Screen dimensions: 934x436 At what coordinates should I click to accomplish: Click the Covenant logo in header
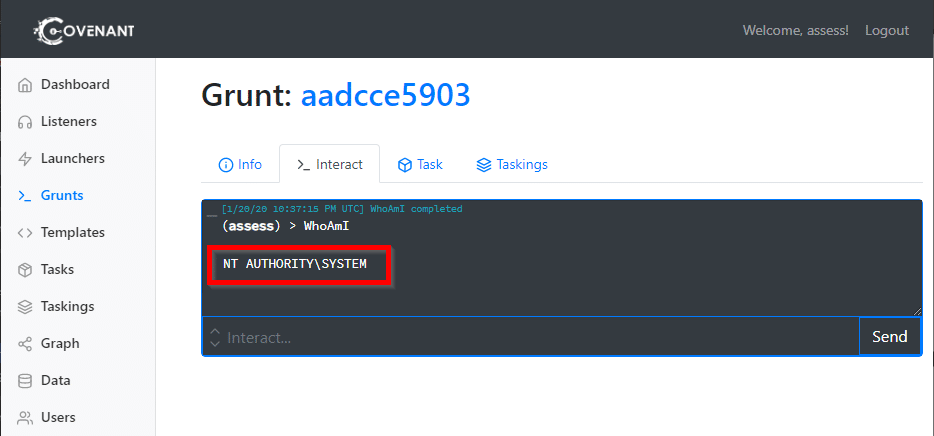point(83,31)
